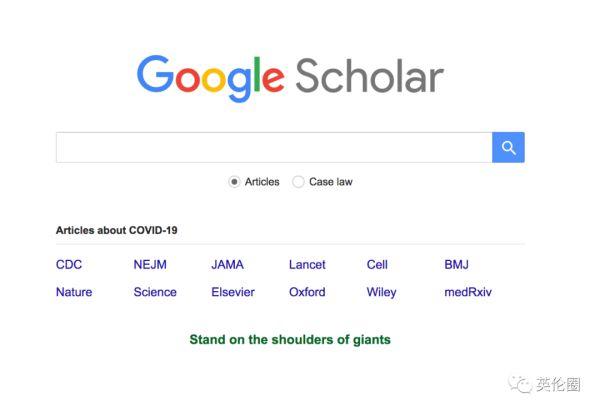Open the JAMA articles link
600x411 pixels.
point(227,264)
